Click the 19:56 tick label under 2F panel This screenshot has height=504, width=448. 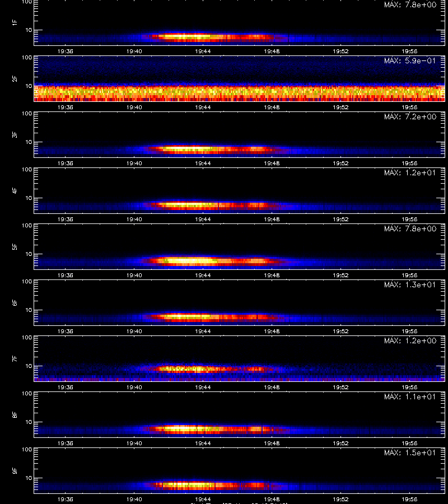coord(409,108)
